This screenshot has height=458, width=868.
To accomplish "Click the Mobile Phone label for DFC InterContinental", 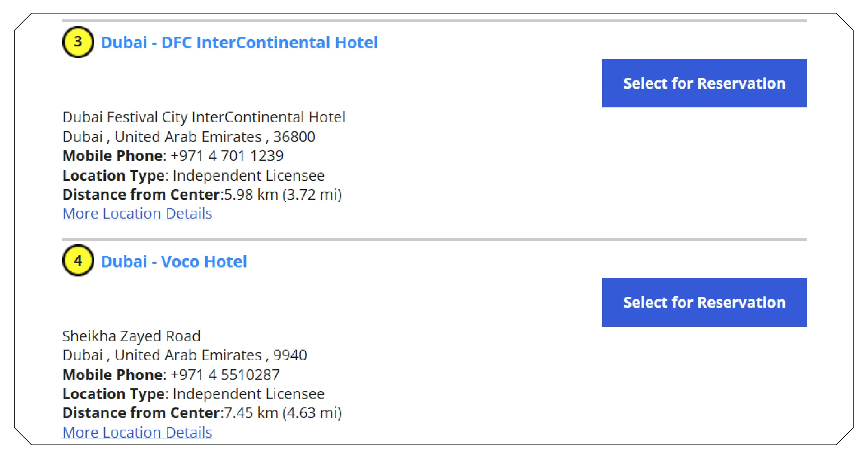I will pyautogui.click(x=114, y=156).
